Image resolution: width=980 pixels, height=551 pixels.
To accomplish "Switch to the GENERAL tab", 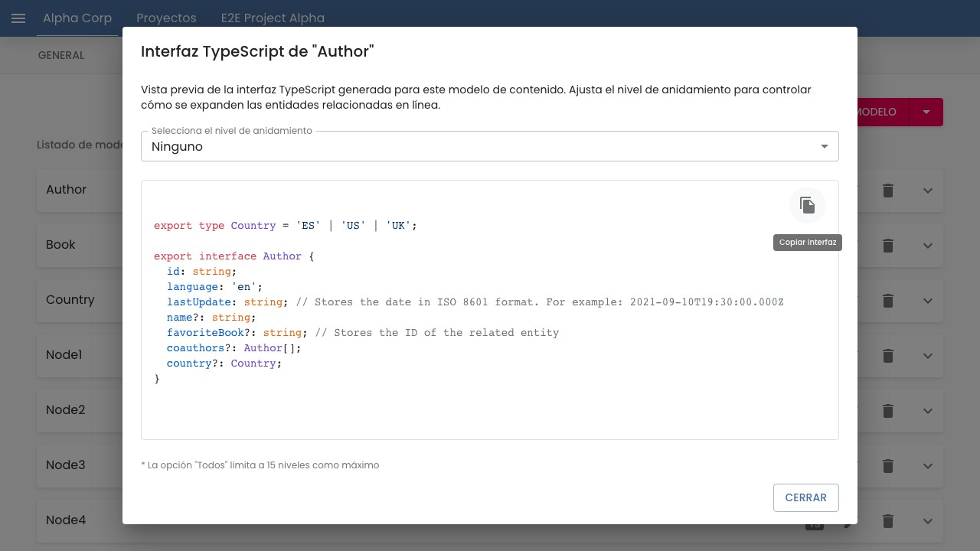I will coord(61,55).
